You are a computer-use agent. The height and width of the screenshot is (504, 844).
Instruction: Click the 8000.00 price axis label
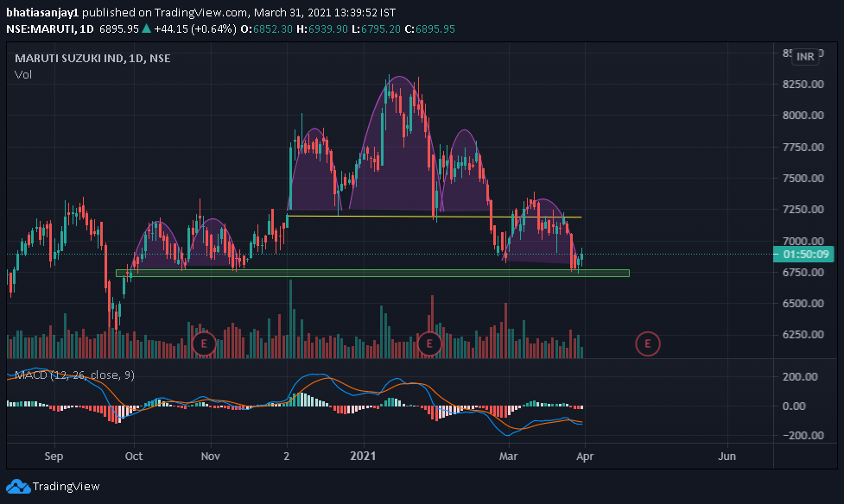pos(803,115)
